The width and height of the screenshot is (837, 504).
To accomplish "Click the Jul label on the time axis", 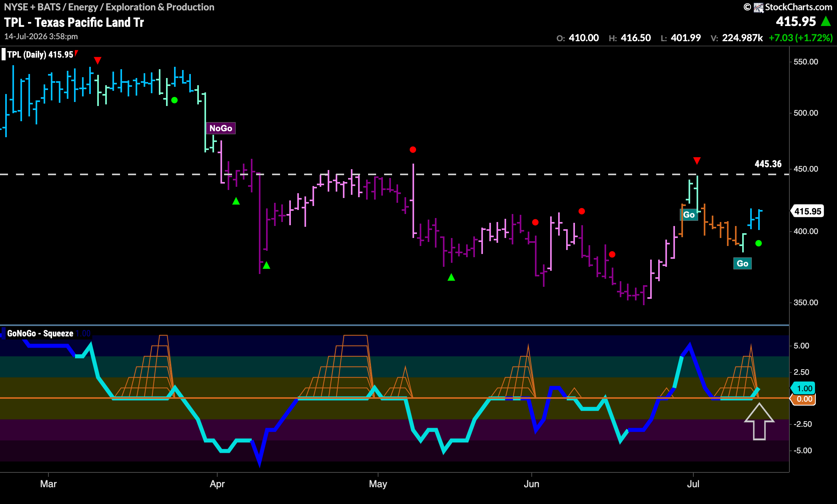I will 693,484.
